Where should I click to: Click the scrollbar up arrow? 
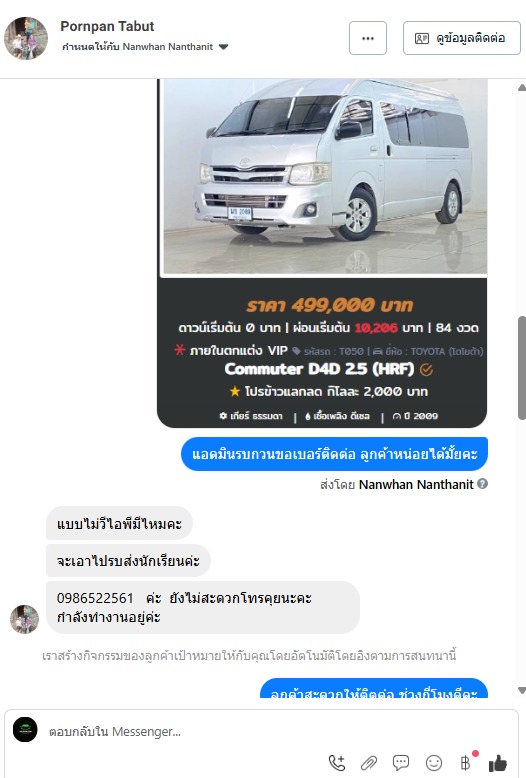tap(522, 88)
